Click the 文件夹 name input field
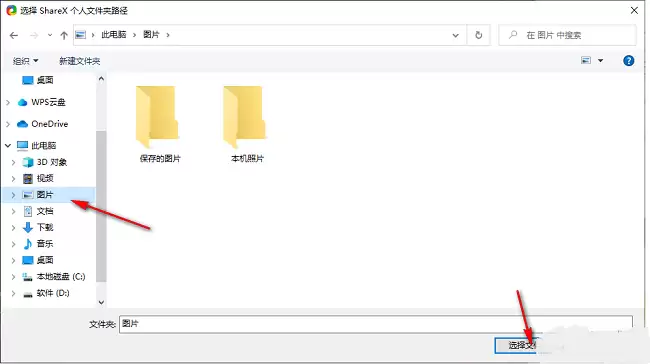This screenshot has height=364, width=650. pyautogui.click(x=376, y=324)
